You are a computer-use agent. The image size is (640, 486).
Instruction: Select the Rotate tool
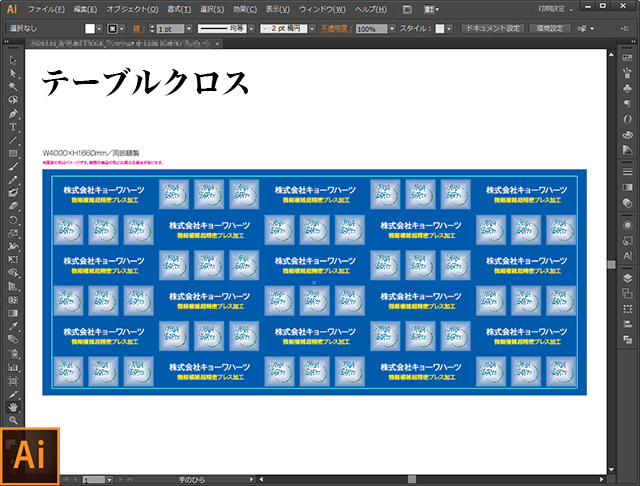coord(13,220)
